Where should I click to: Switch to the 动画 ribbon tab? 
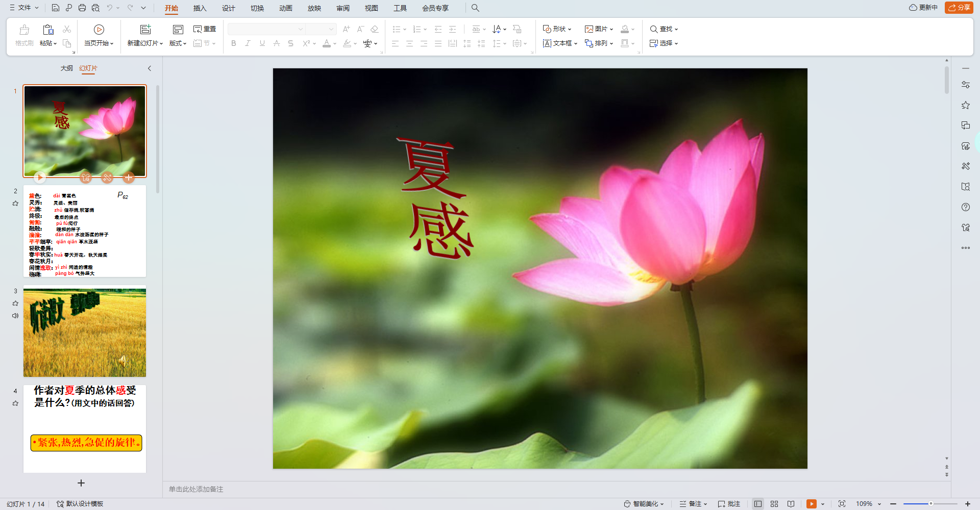(286, 8)
